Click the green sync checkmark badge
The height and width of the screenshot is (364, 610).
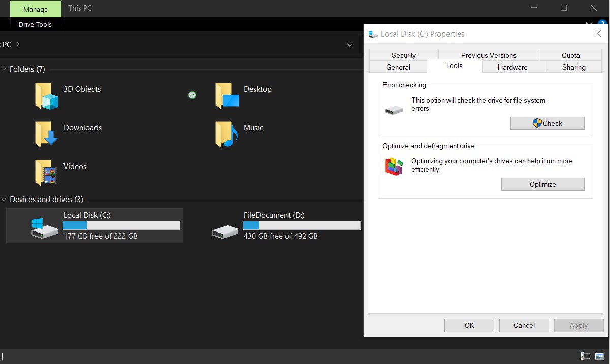coord(192,95)
